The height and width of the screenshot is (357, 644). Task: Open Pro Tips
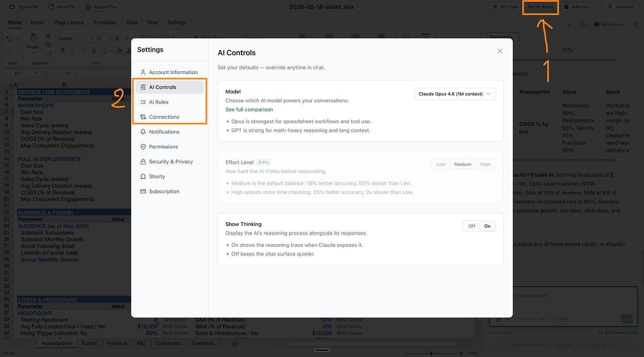click(506, 7)
